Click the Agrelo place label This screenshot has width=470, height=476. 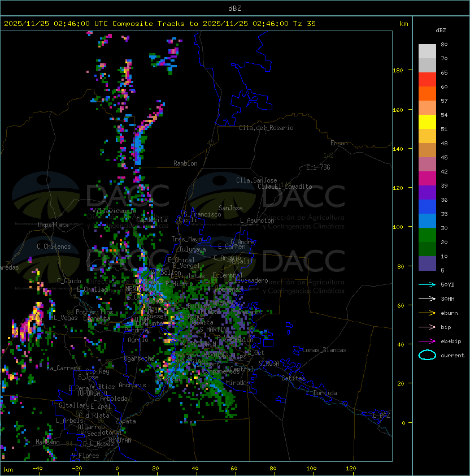pos(138,340)
